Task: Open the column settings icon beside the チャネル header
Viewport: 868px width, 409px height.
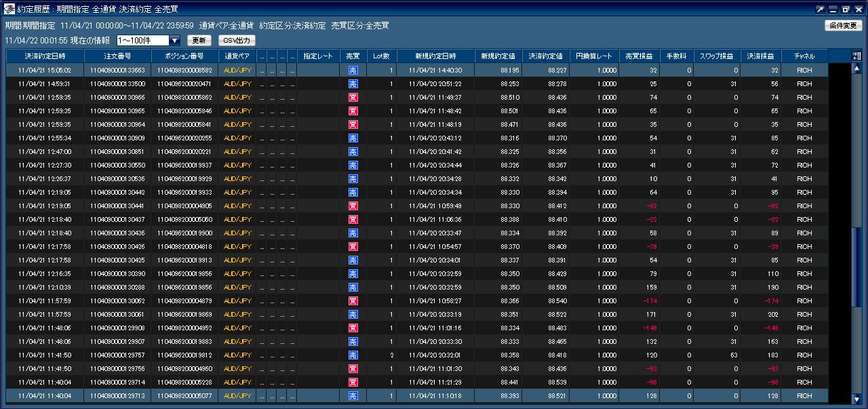Action: click(x=856, y=56)
